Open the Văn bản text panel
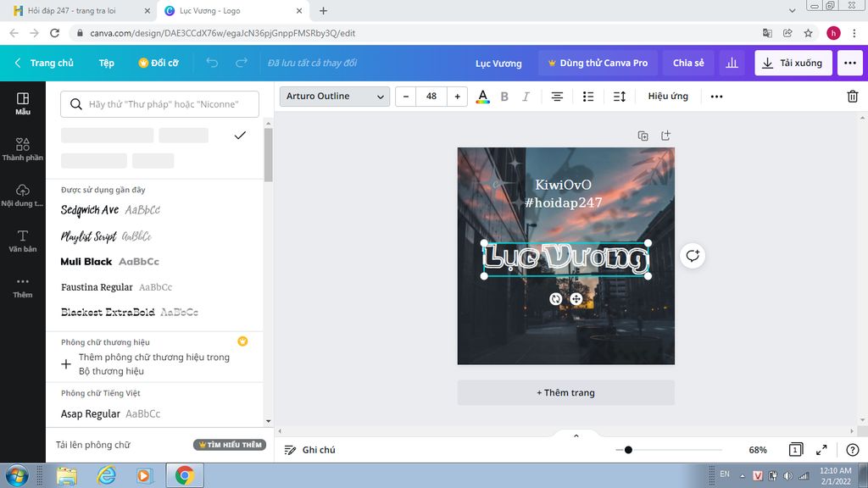 (23, 241)
